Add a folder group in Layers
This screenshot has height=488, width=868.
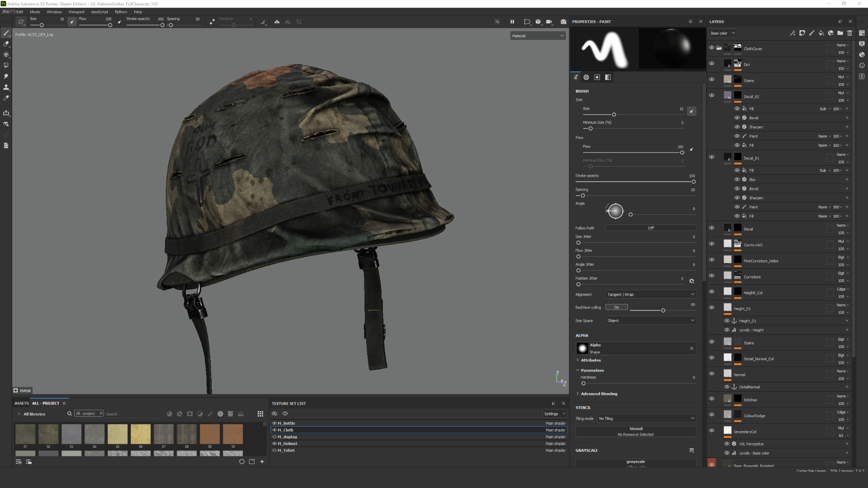tap(840, 33)
